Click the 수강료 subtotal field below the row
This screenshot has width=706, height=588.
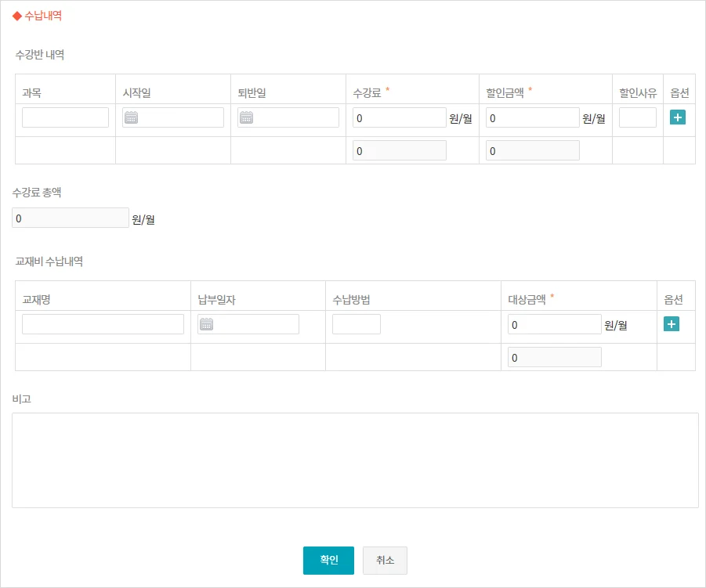[x=400, y=151]
